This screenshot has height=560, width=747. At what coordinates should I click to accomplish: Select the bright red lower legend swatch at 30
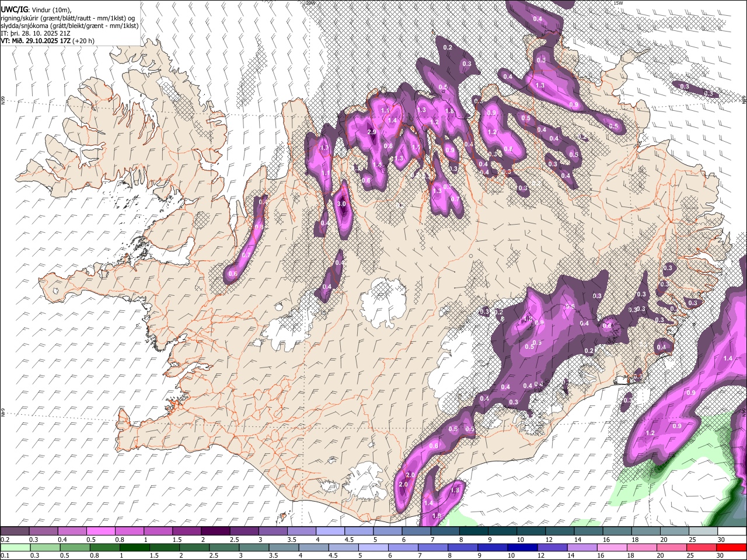[731, 547]
